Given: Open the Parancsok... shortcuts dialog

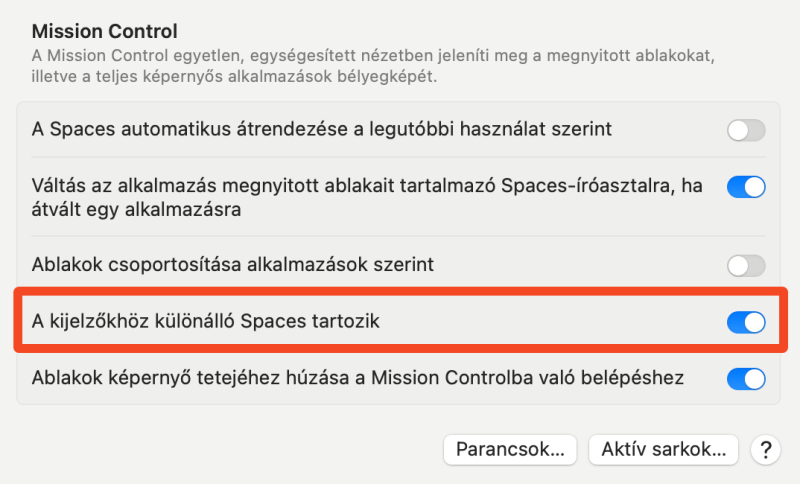Looking at the screenshot, I should tap(510, 450).
